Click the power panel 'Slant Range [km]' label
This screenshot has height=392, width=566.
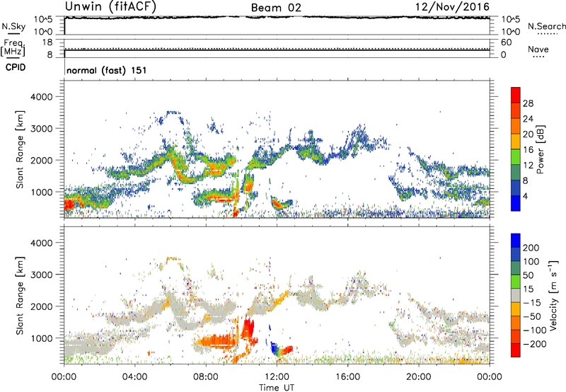click(20, 149)
